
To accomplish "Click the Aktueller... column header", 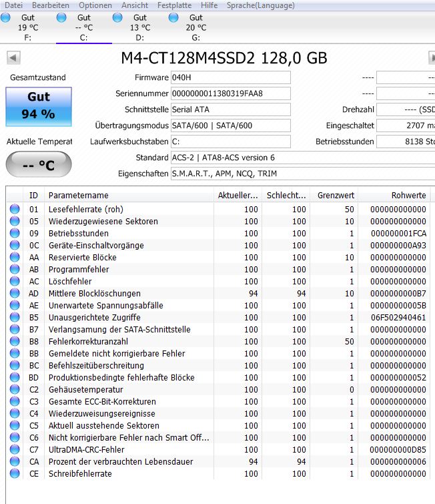I will tap(238, 195).
